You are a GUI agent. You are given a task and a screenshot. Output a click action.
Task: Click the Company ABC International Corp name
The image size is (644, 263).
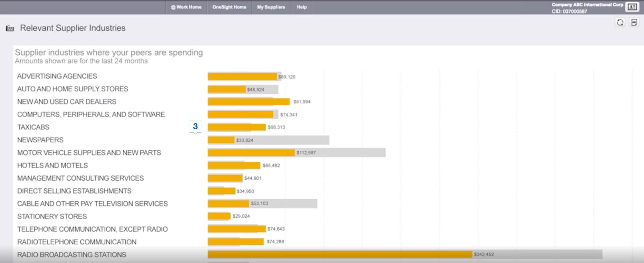point(587,4)
